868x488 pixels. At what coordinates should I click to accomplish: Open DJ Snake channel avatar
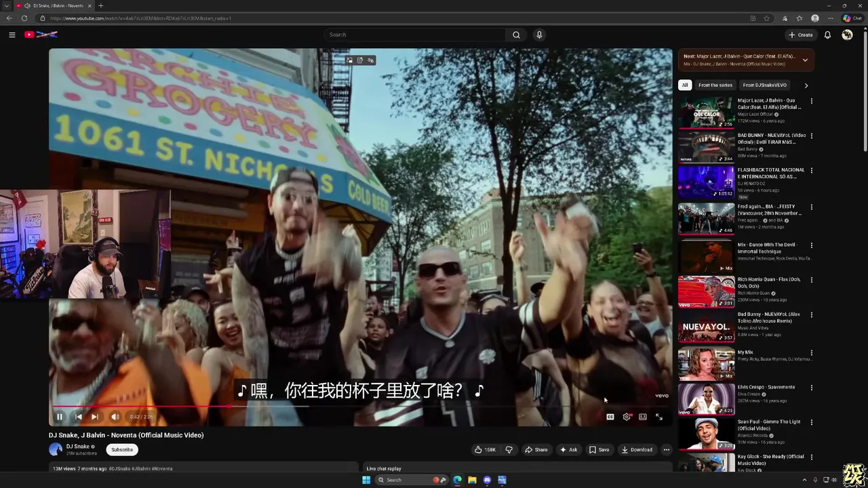[x=56, y=449]
